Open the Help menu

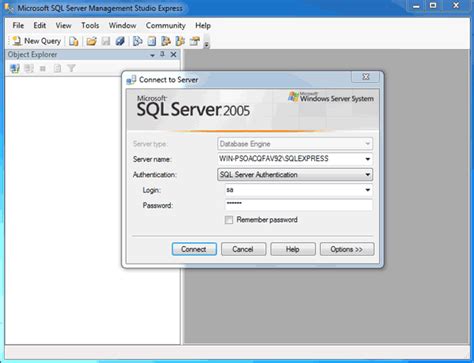coord(203,25)
